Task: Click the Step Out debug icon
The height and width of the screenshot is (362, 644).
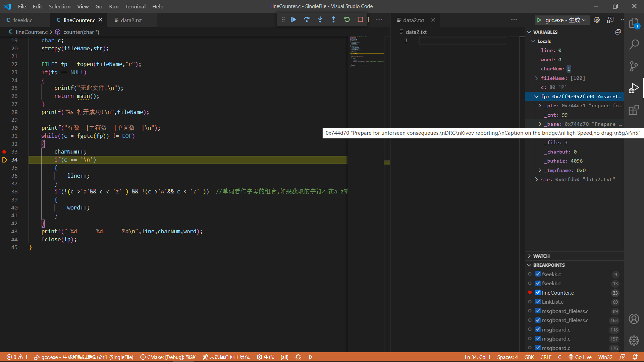Action: [x=334, y=20]
